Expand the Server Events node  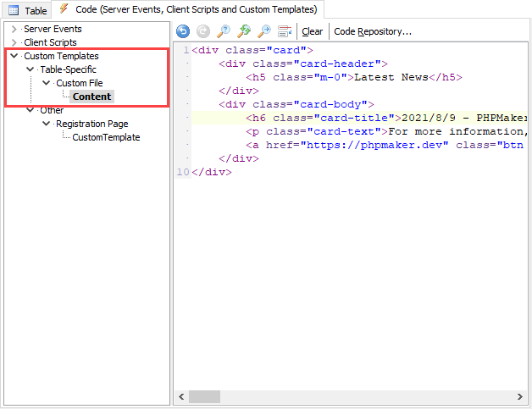coord(14,29)
